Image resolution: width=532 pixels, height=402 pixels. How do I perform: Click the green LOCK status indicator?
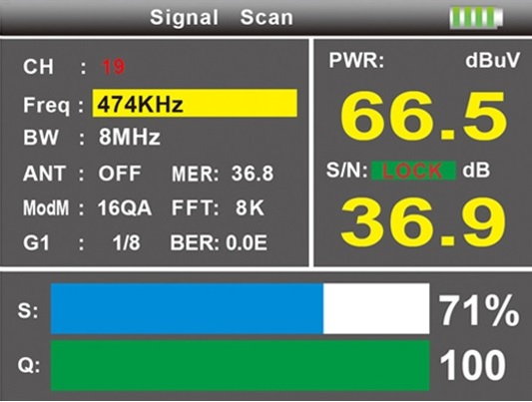(x=413, y=171)
